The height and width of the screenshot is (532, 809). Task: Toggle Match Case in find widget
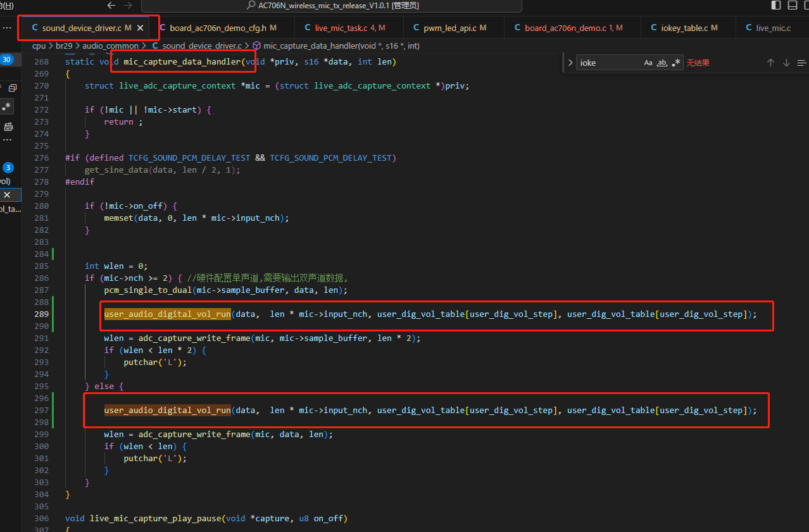coord(648,63)
